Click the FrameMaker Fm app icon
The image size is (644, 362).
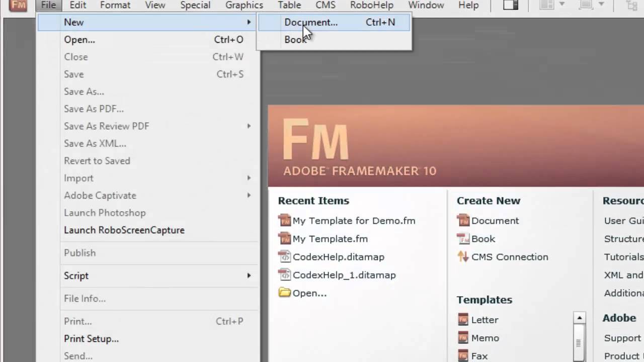[19, 6]
